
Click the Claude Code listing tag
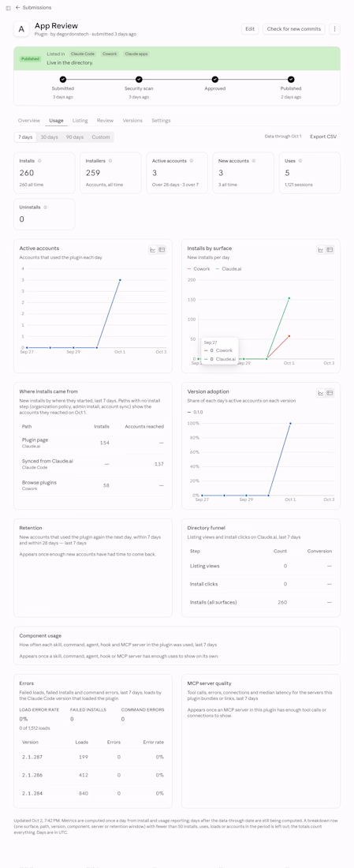point(83,54)
